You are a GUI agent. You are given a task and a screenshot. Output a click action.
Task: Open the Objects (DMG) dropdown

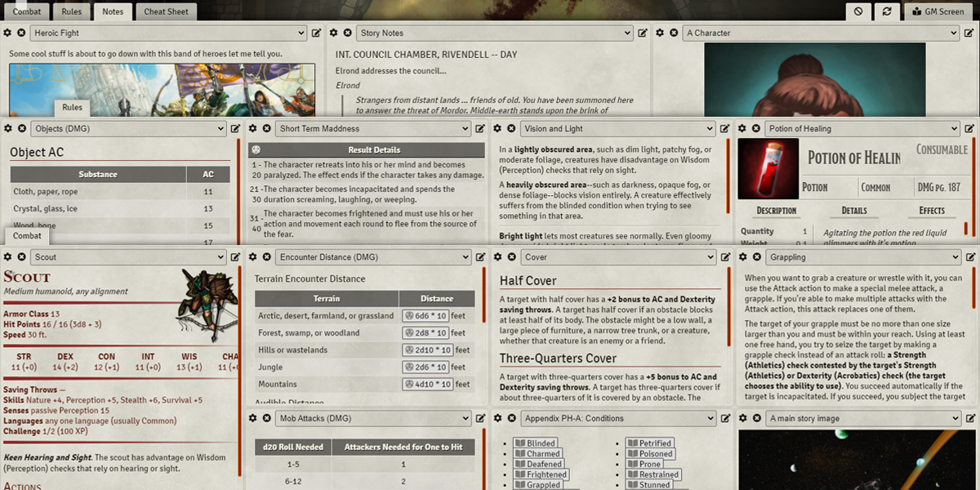(128, 129)
